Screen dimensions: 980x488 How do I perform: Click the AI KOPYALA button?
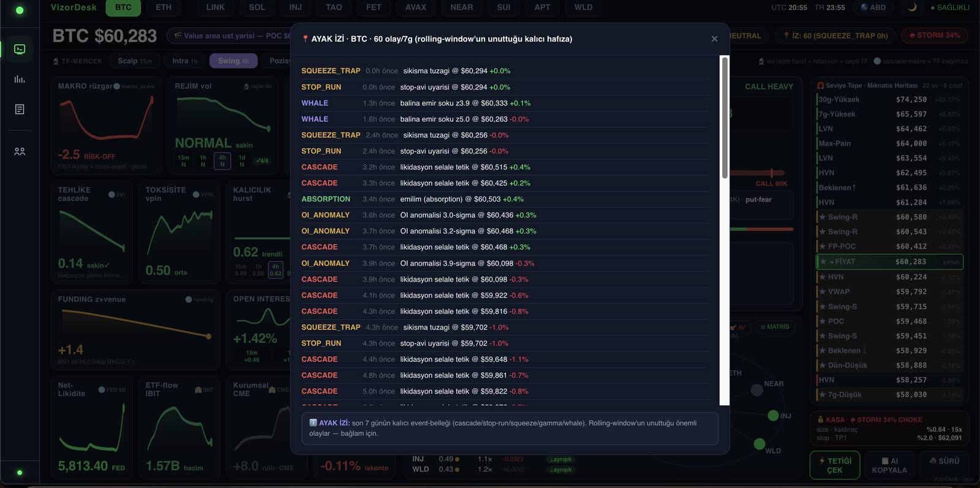889,465
